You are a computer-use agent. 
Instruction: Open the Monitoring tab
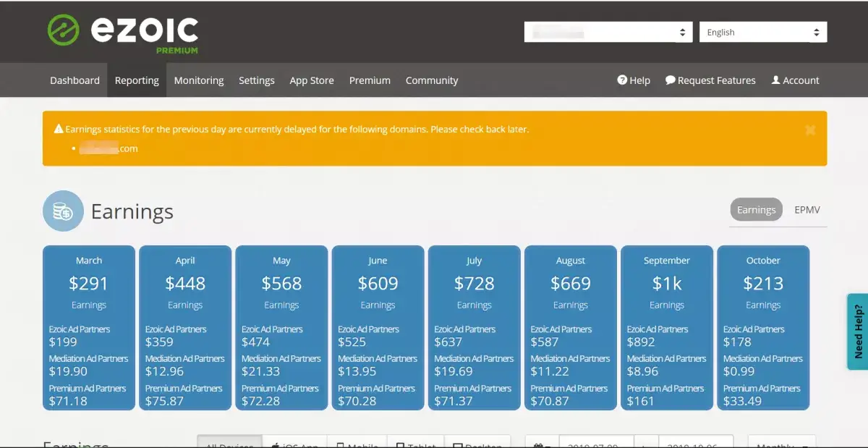199,80
